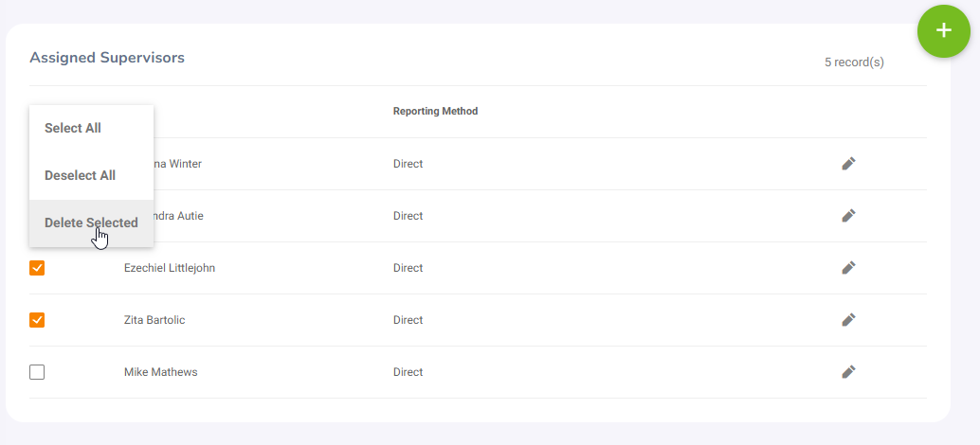
Task: Click the Reporting Method column header
Action: [x=435, y=111]
